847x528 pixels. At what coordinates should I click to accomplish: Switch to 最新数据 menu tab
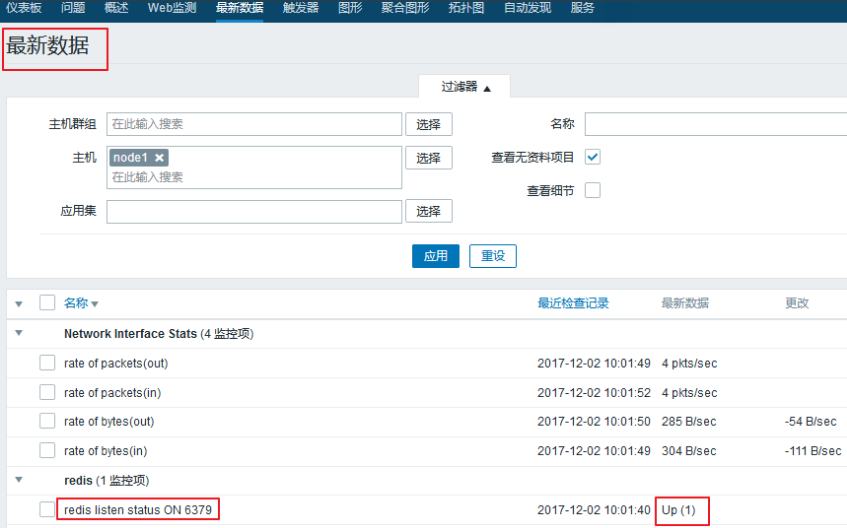coord(239,8)
